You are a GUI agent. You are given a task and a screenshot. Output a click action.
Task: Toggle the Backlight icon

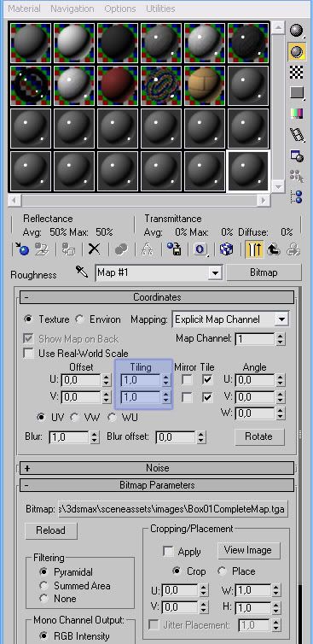[296, 51]
